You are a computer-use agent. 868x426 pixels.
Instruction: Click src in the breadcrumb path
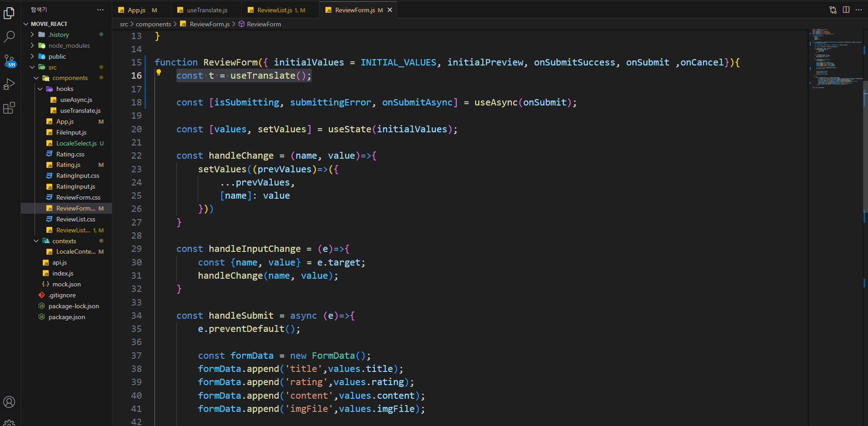124,24
